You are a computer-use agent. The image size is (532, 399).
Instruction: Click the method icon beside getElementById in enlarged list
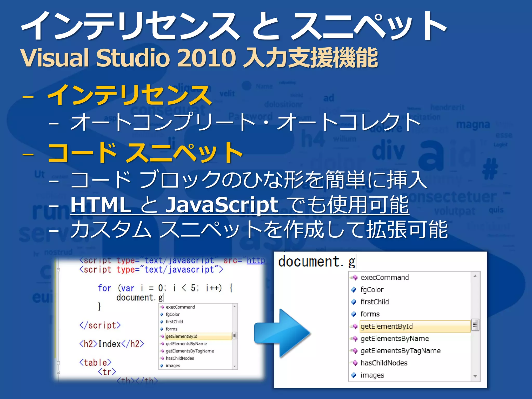tap(354, 326)
